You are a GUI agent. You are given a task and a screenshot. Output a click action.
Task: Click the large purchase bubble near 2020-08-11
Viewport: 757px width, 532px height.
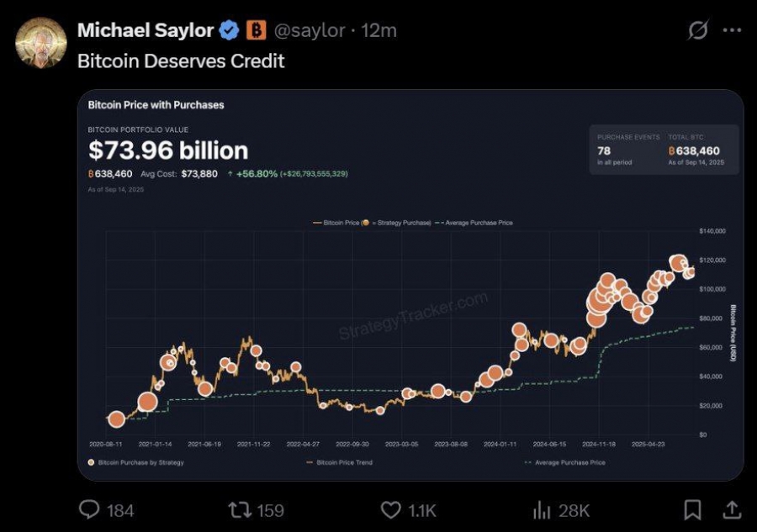coord(116,419)
